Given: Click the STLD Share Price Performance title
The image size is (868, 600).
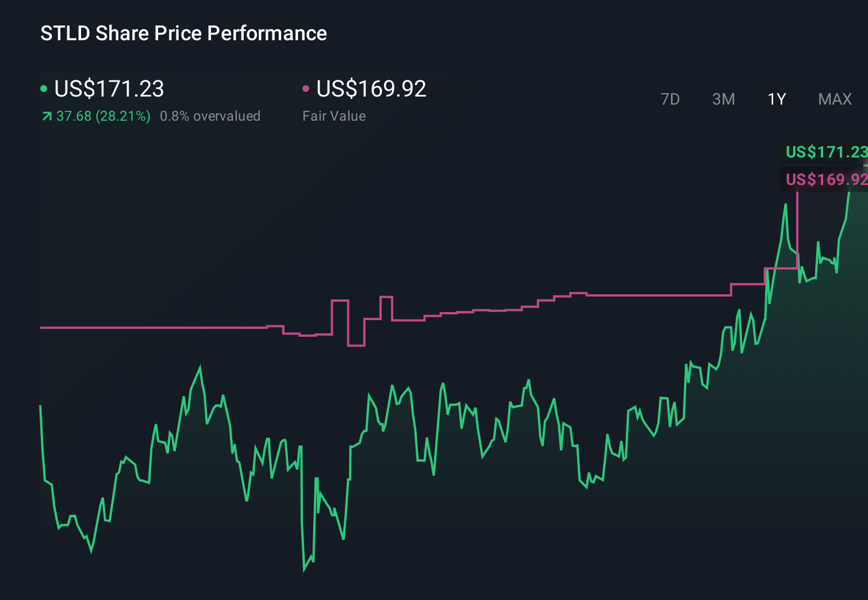Looking at the screenshot, I should 183,33.
